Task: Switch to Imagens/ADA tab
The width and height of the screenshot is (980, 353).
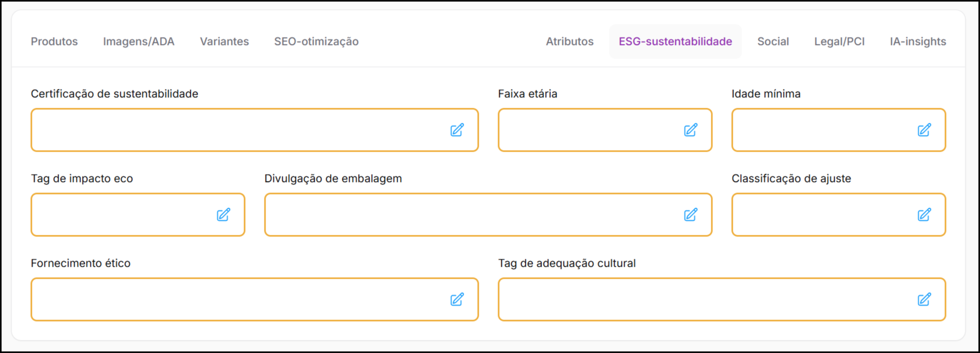Action: pos(139,41)
